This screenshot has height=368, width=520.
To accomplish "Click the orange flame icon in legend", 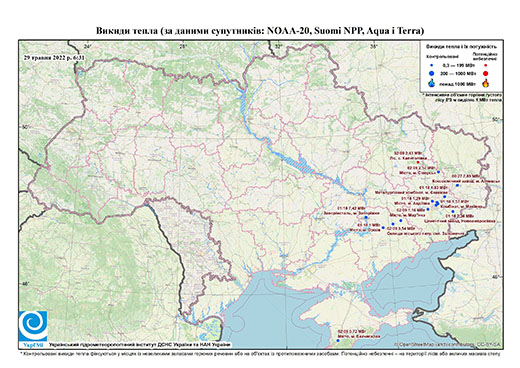I will point(486,83).
